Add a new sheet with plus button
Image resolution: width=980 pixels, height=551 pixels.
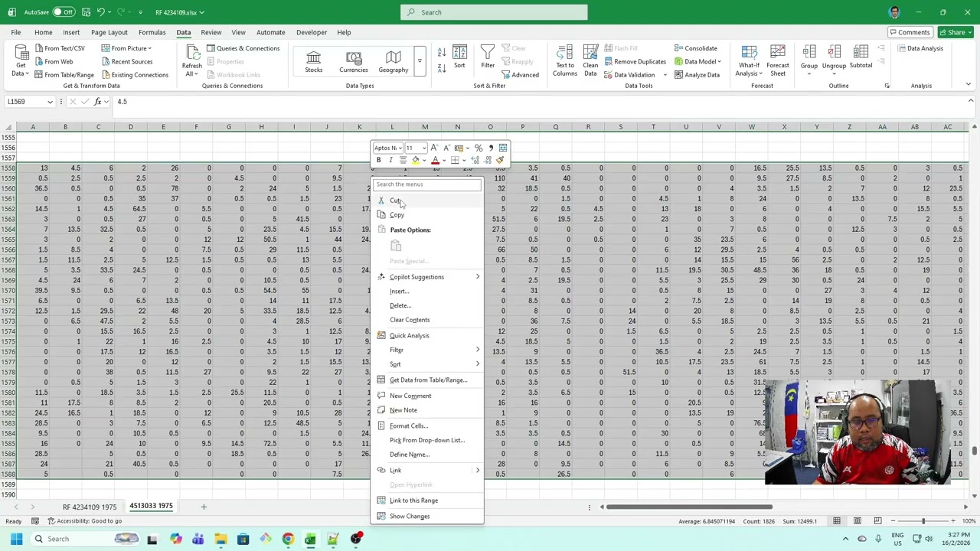coord(204,507)
